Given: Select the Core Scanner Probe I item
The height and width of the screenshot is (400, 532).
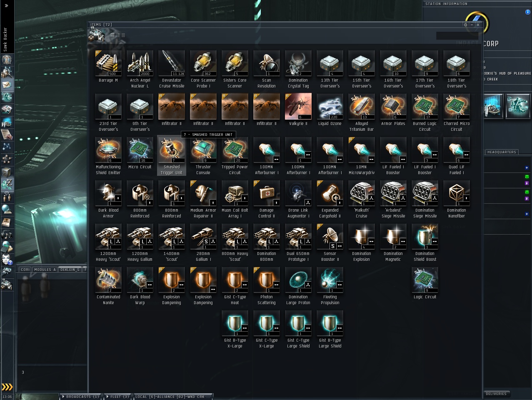Looking at the screenshot, I should (x=203, y=64).
